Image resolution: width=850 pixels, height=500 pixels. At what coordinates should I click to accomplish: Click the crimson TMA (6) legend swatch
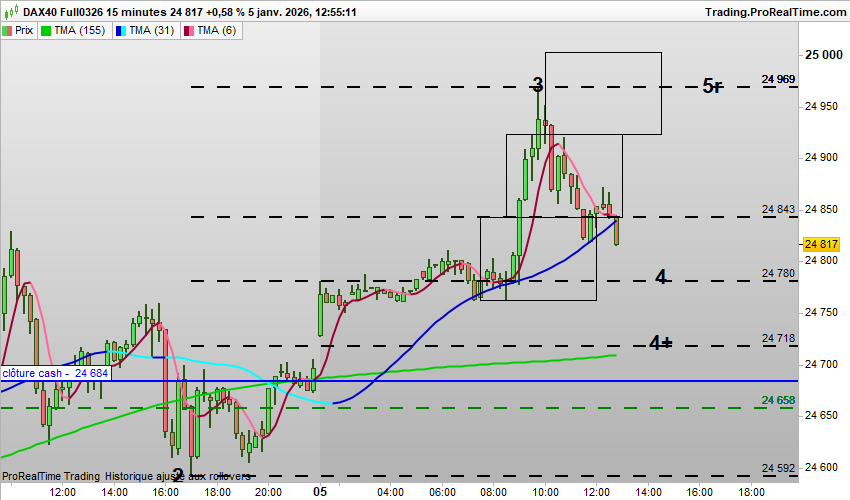189,31
